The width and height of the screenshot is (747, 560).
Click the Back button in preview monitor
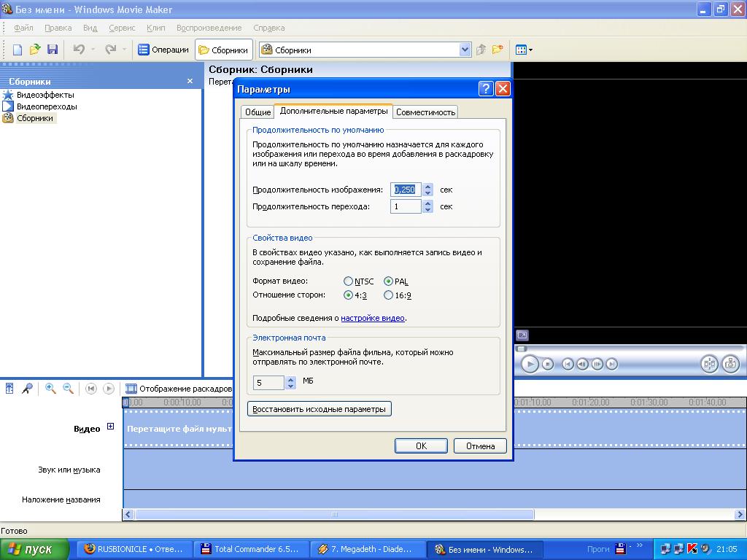coord(568,365)
